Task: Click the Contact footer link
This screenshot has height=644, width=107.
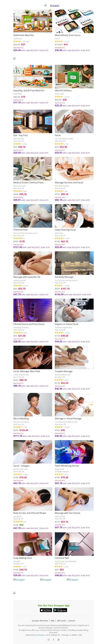Action: click(x=72, y=621)
